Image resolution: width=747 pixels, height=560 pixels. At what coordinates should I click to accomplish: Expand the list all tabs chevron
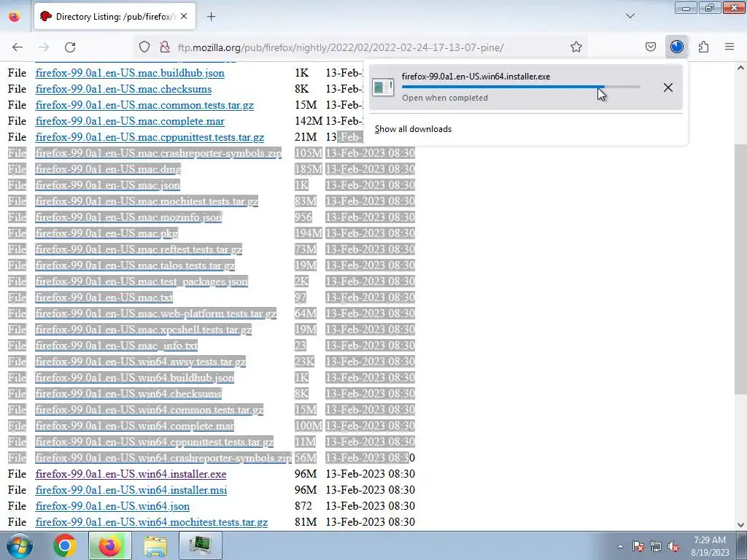click(x=630, y=16)
